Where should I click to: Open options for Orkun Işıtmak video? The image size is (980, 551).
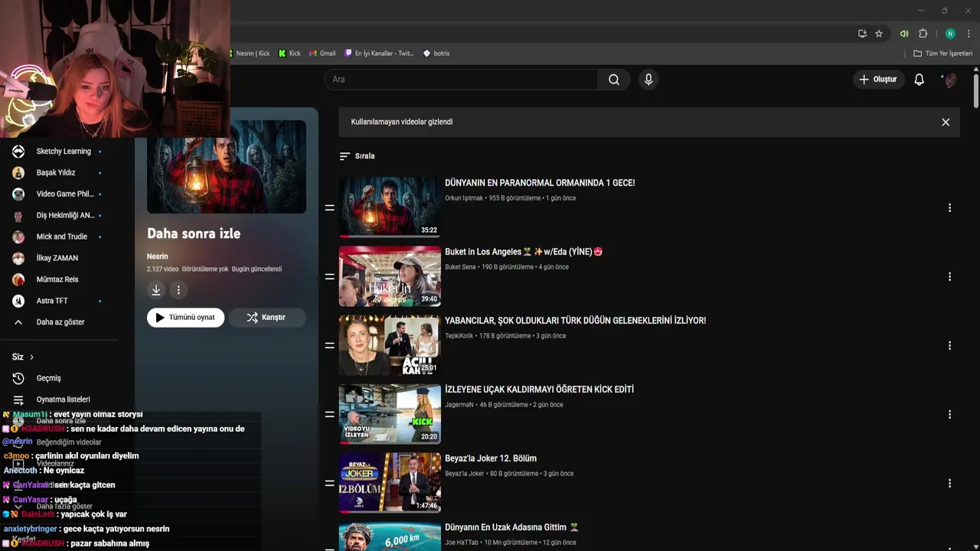pos(949,208)
